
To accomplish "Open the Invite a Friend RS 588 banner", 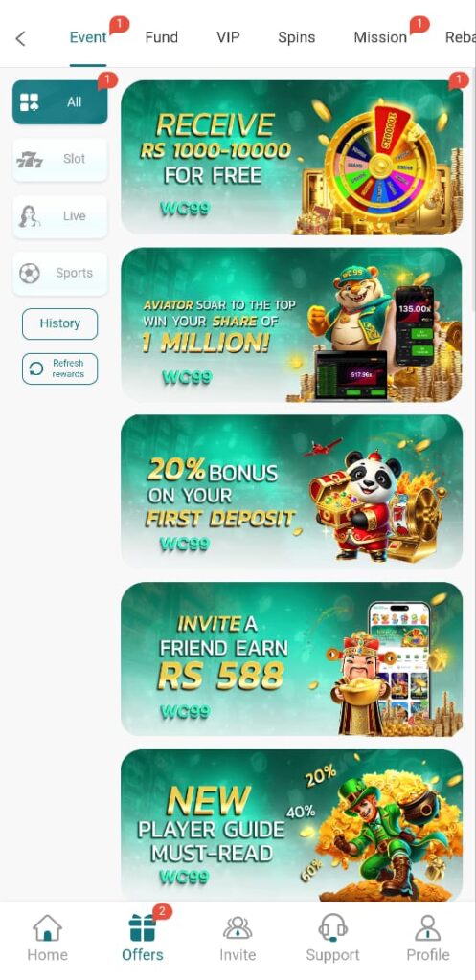I will (291, 659).
